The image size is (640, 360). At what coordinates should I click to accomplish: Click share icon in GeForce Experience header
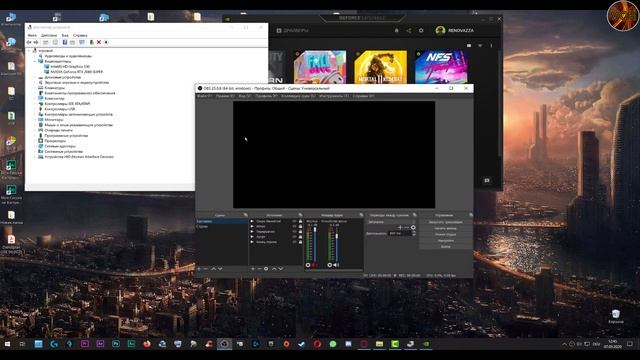tap(409, 30)
